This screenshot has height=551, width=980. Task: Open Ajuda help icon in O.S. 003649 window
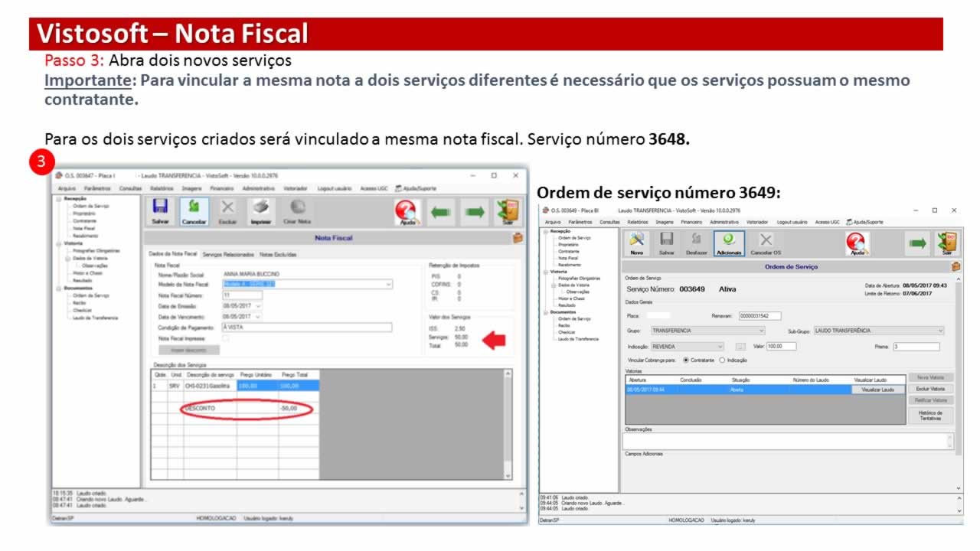[857, 243]
